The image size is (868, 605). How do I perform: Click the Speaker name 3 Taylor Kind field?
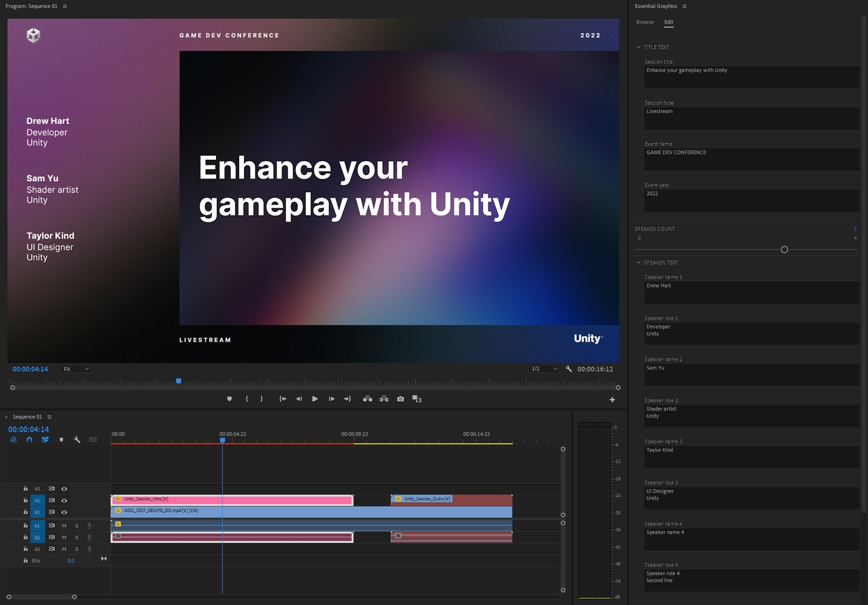752,456
